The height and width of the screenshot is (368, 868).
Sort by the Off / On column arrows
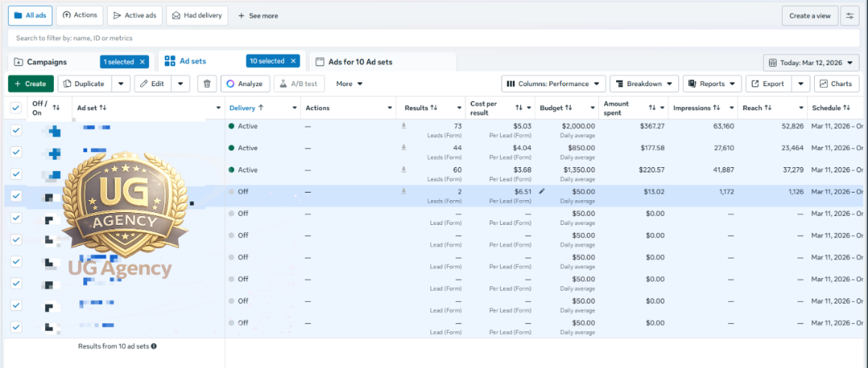tap(56, 107)
